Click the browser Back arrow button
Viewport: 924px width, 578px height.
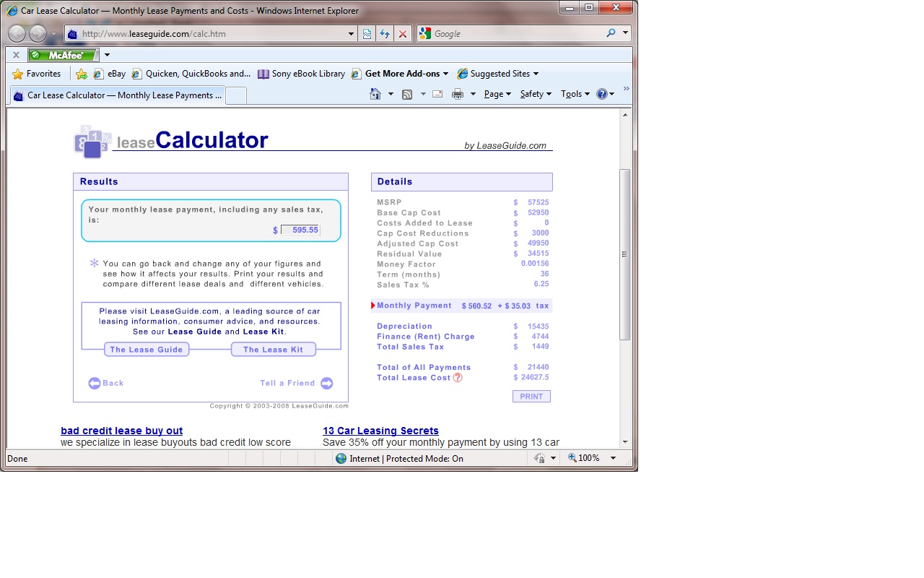point(17,34)
